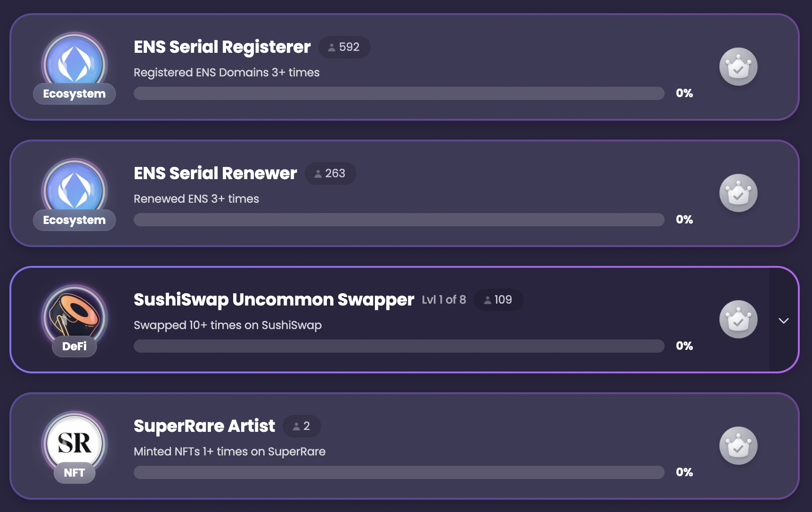Select the Ecosystem tag under ENS Serial Registerer
This screenshot has width=812, height=512.
[74, 94]
